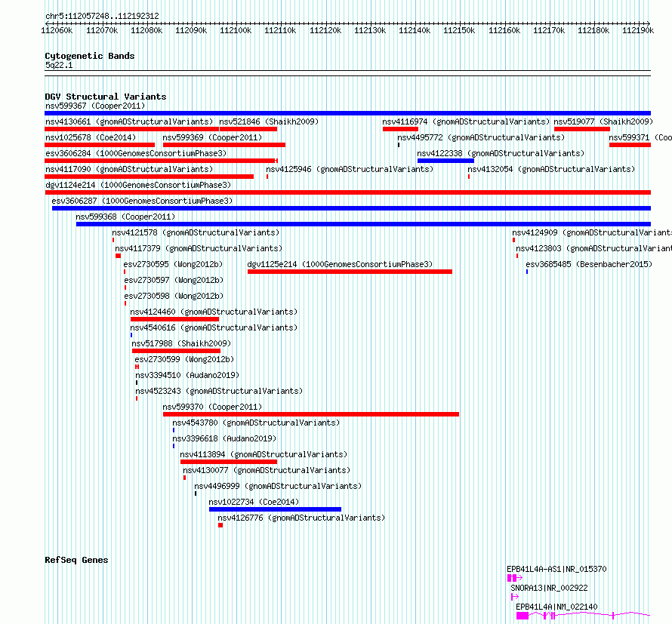Select nsv1025678 (Coe2014) variant label
672x624 pixels.
tap(91, 137)
